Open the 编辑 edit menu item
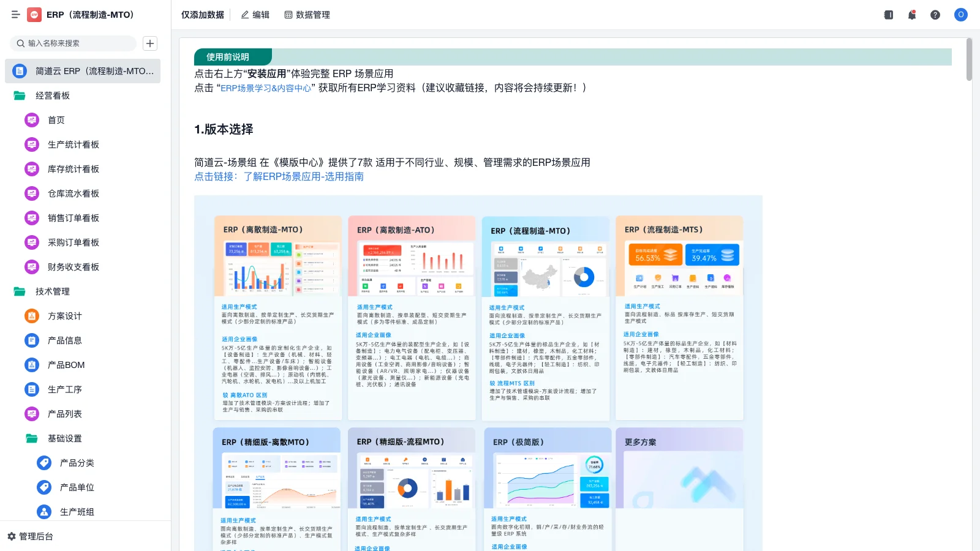 click(x=255, y=15)
